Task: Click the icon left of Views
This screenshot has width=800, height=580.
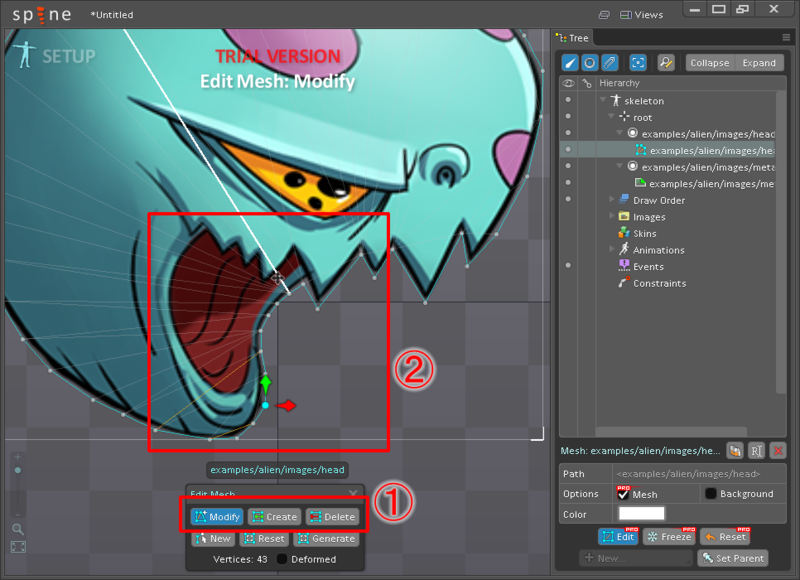Action: [x=604, y=15]
